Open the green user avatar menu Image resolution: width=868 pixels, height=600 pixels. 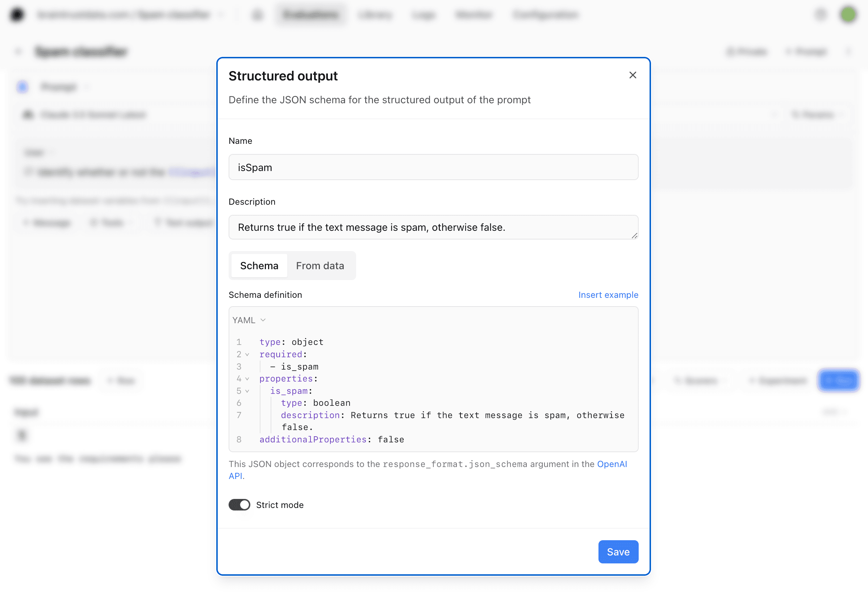(848, 14)
